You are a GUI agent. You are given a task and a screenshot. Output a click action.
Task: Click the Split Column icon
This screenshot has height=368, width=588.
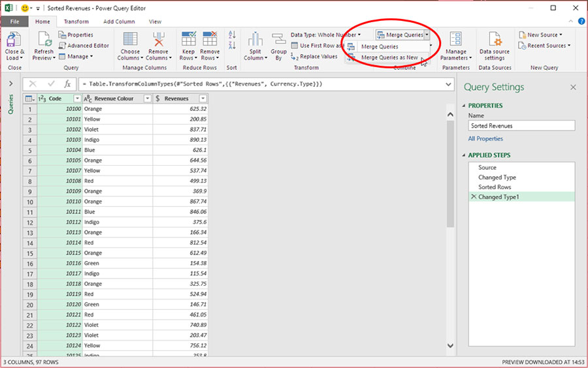(x=255, y=39)
